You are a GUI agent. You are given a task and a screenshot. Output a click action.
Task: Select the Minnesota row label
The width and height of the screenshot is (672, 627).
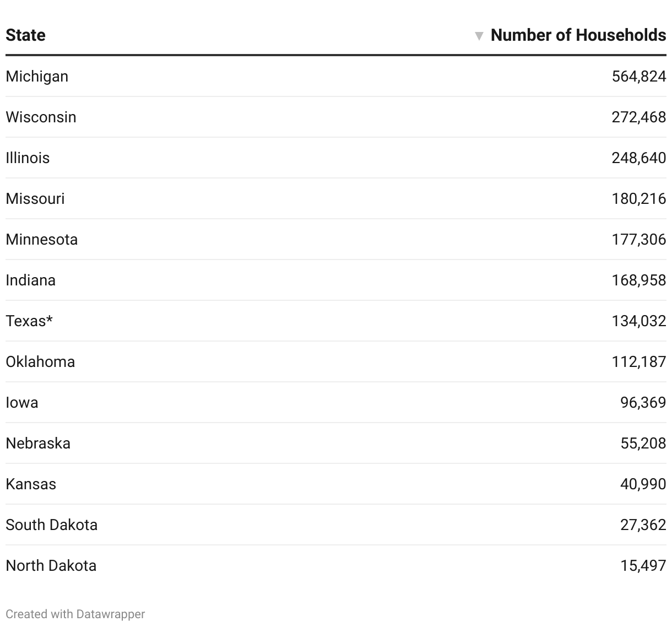(41, 239)
